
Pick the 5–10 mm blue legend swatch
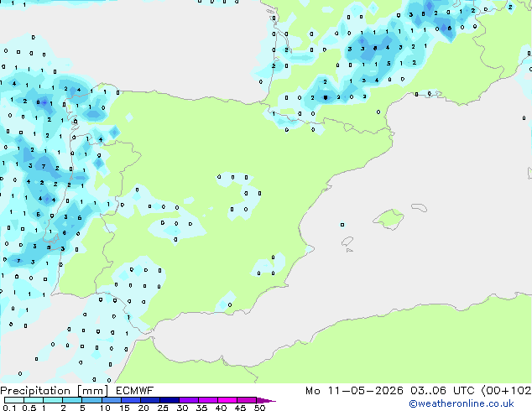pyautogui.click(x=91, y=400)
